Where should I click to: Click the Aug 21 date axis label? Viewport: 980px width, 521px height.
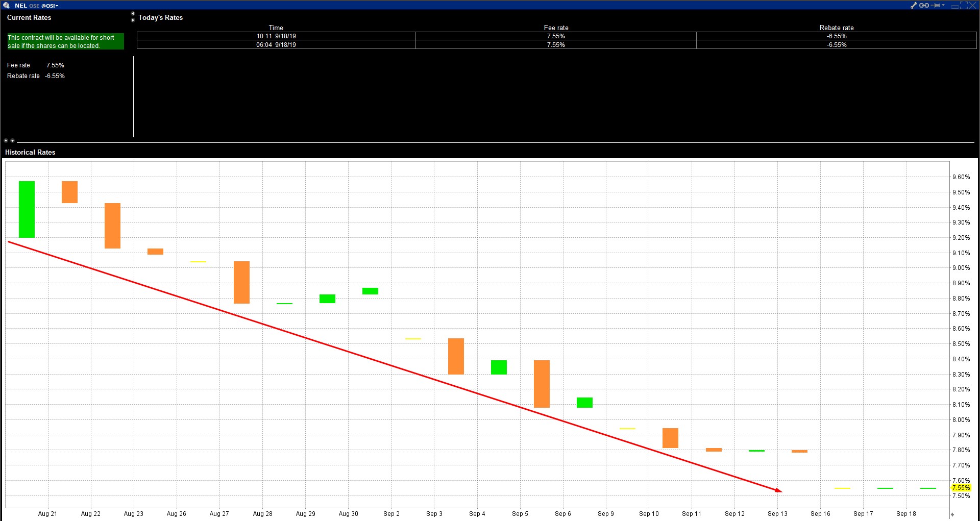47,514
